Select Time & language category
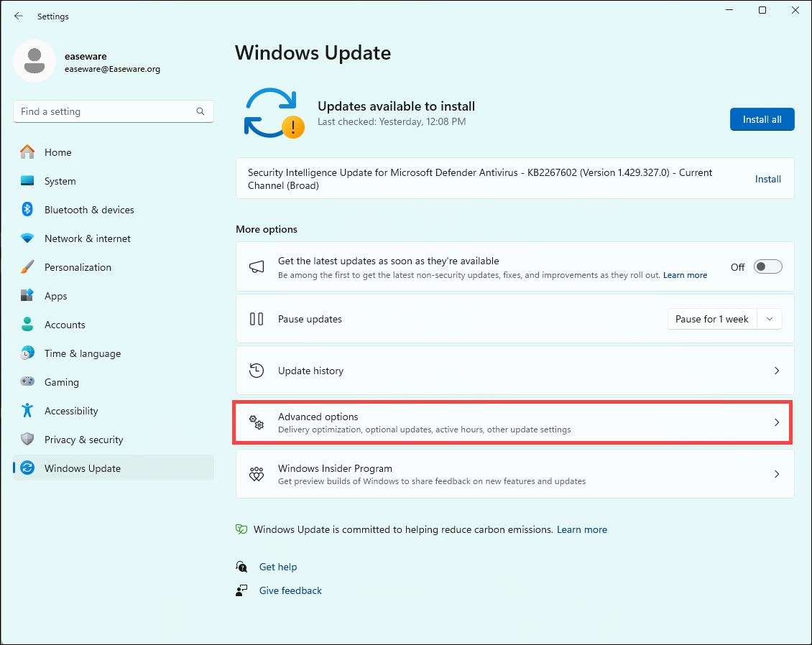 114,353
